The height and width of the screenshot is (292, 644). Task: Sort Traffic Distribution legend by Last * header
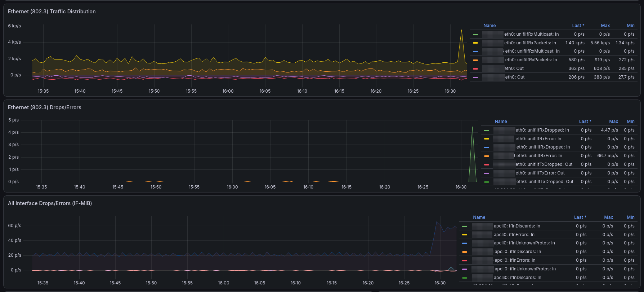[578, 26]
